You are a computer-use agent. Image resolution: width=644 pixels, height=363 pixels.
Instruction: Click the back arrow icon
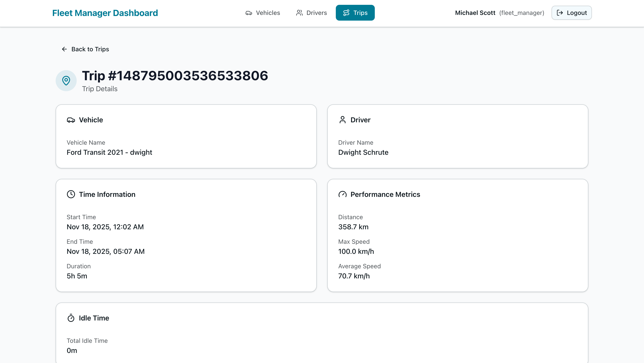tap(64, 49)
